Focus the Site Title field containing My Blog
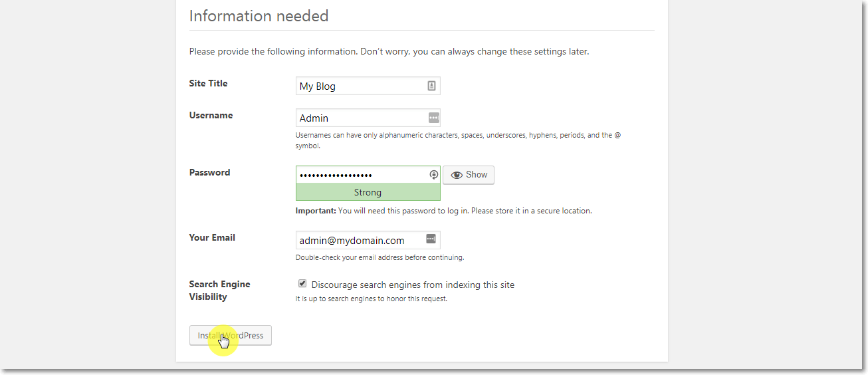 click(x=359, y=86)
